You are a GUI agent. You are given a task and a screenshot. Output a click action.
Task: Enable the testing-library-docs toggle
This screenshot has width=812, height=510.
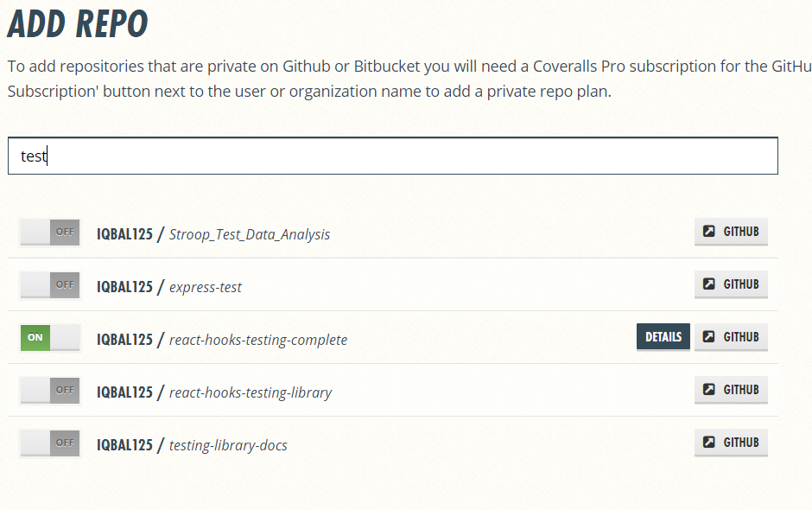pyautogui.click(x=50, y=443)
